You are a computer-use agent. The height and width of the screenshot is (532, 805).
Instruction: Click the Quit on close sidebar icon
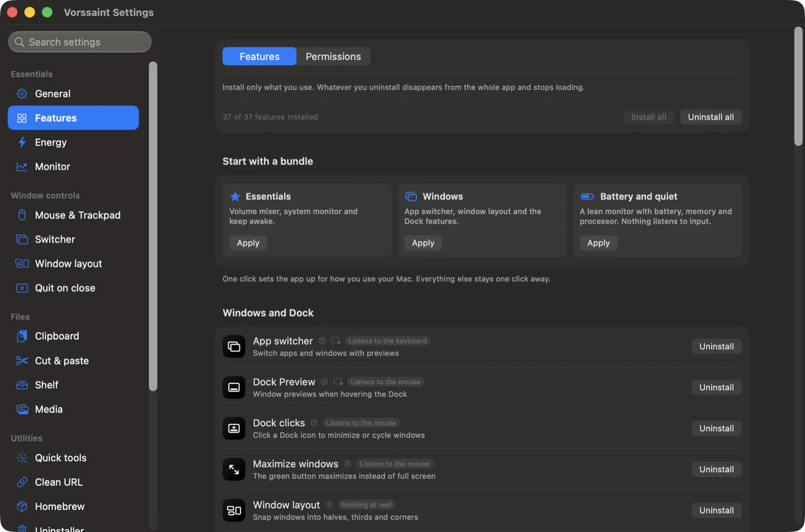[22, 288]
